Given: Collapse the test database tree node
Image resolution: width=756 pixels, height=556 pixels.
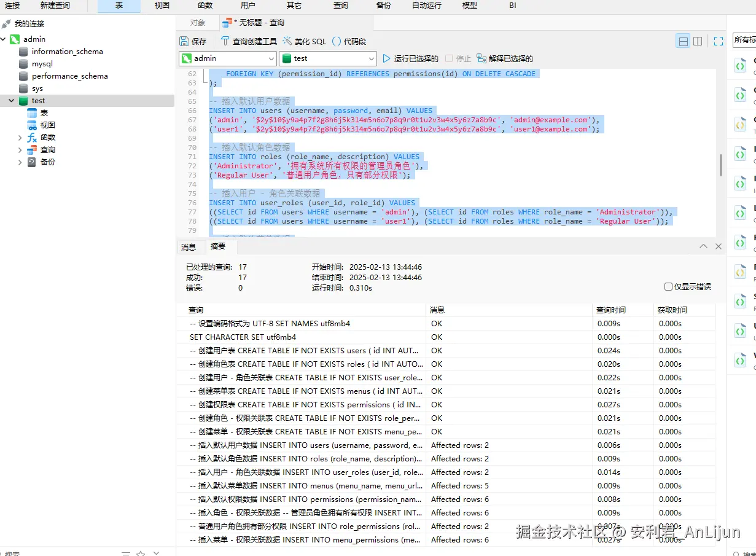Looking at the screenshot, I should [x=12, y=101].
